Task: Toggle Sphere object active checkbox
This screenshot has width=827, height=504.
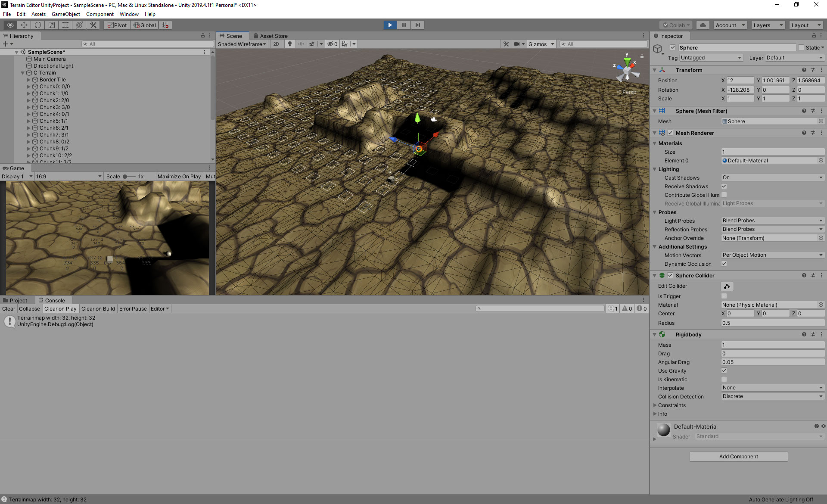Action: pyautogui.click(x=673, y=47)
